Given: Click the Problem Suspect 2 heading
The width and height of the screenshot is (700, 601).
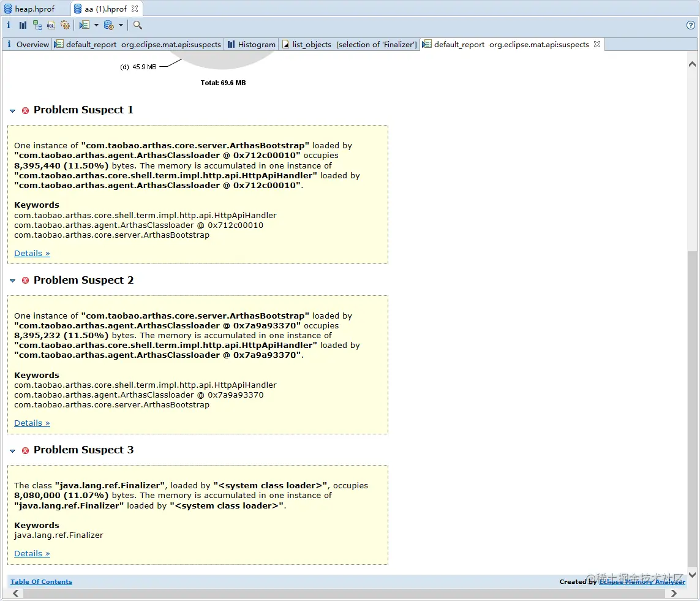Looking at the screenshot, I should [83, 280].
